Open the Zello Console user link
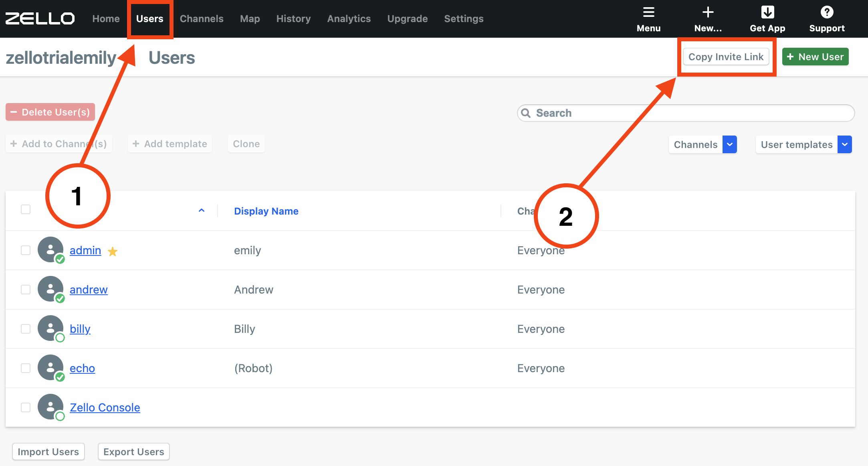The image size is (868, 466). 105,407
